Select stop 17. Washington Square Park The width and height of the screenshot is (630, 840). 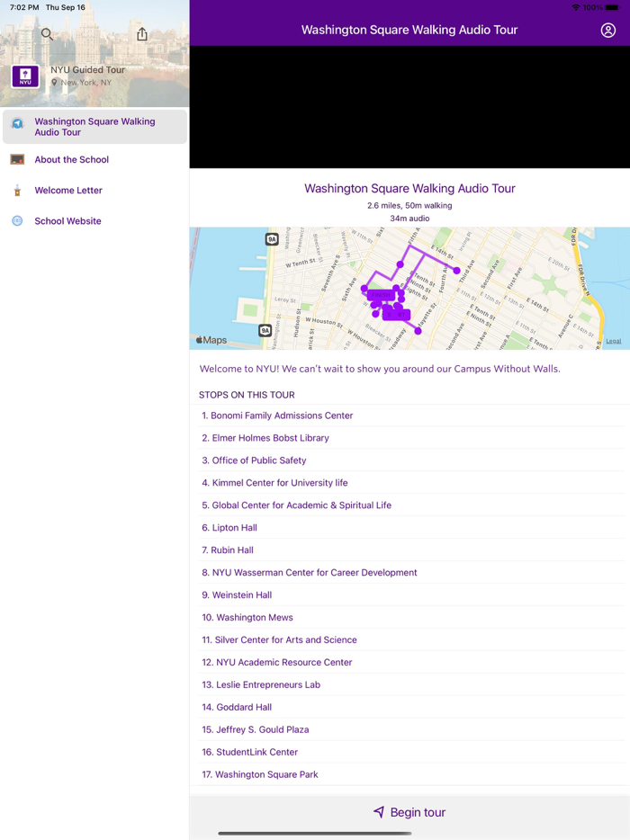pyautogui.click(x=409, y=774)
